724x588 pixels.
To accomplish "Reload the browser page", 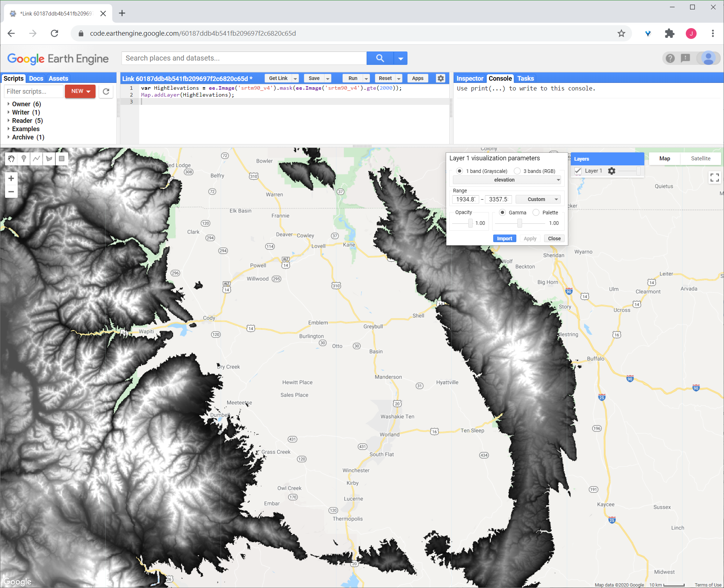I will (x=54, y=34).
